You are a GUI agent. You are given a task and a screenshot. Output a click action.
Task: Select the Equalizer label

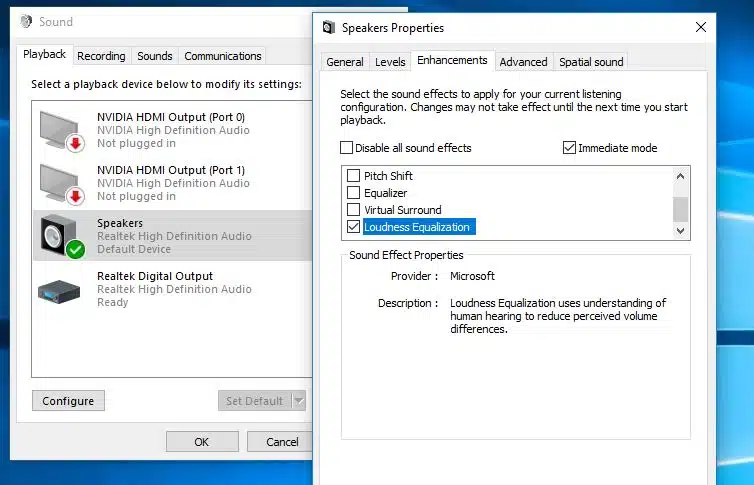point(386,193)
